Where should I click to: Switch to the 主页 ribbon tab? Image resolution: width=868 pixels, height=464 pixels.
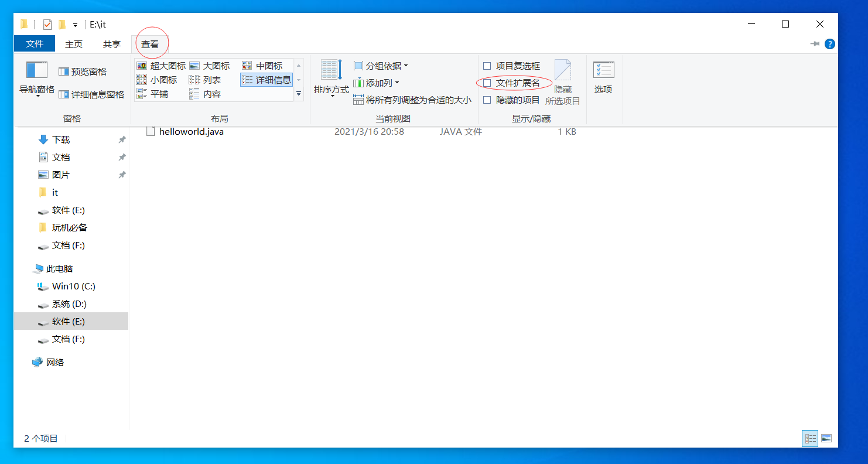(73, 43)
